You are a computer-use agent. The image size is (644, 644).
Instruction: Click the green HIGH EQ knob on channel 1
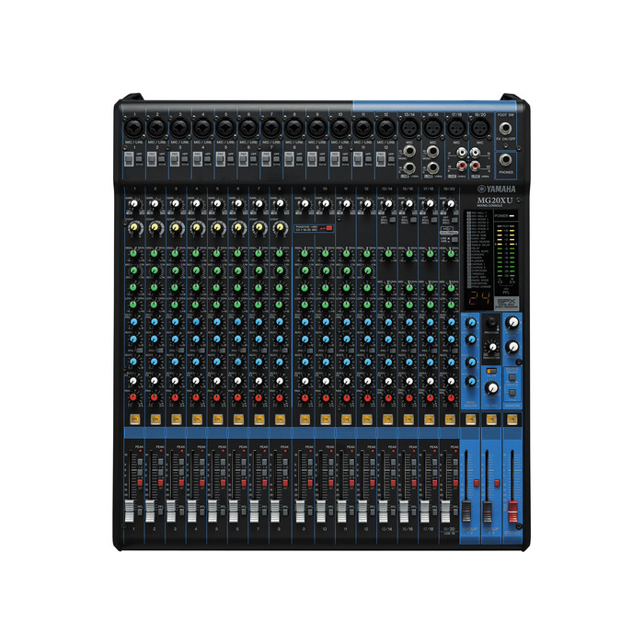[x=133, y=254]
